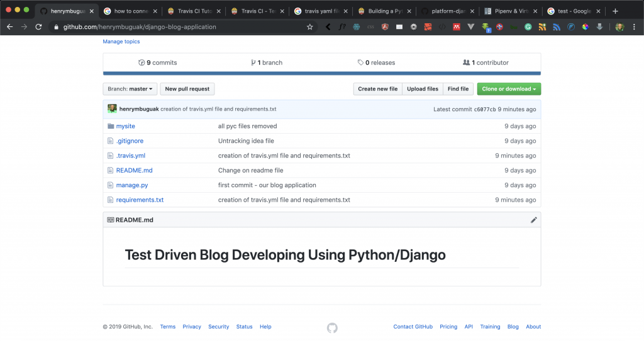
Task: Open Chrome three-dot menu
Action: click(634, 26)
